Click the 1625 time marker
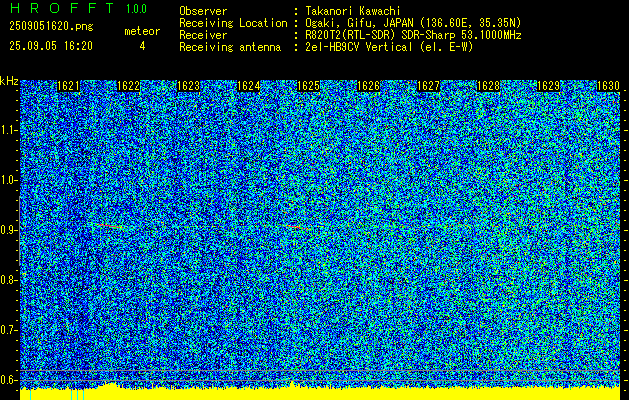Viewport: 629px width, 400px height. 308,86
